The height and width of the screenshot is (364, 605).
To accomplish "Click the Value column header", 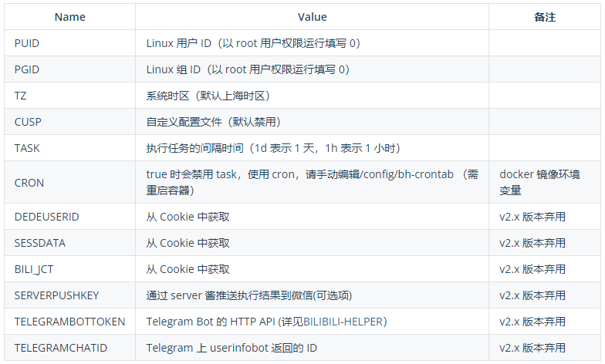I will [312, 17].
